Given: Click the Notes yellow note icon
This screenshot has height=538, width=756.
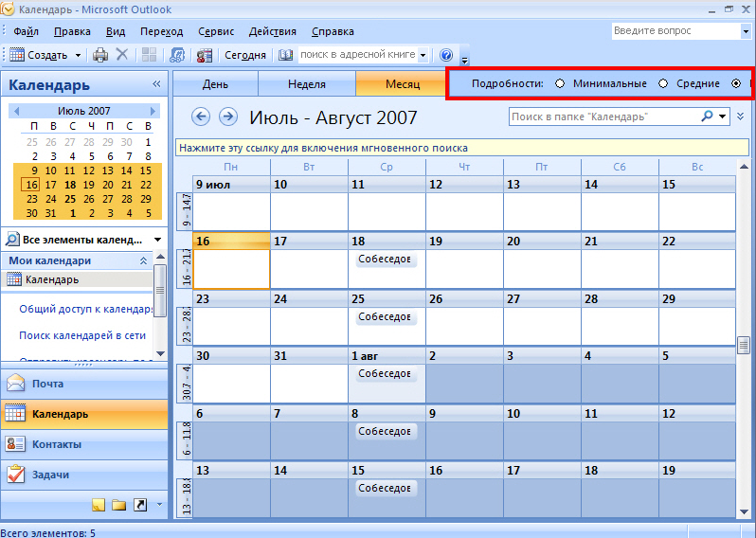Looking at the screenshot, I should [99, 505].
